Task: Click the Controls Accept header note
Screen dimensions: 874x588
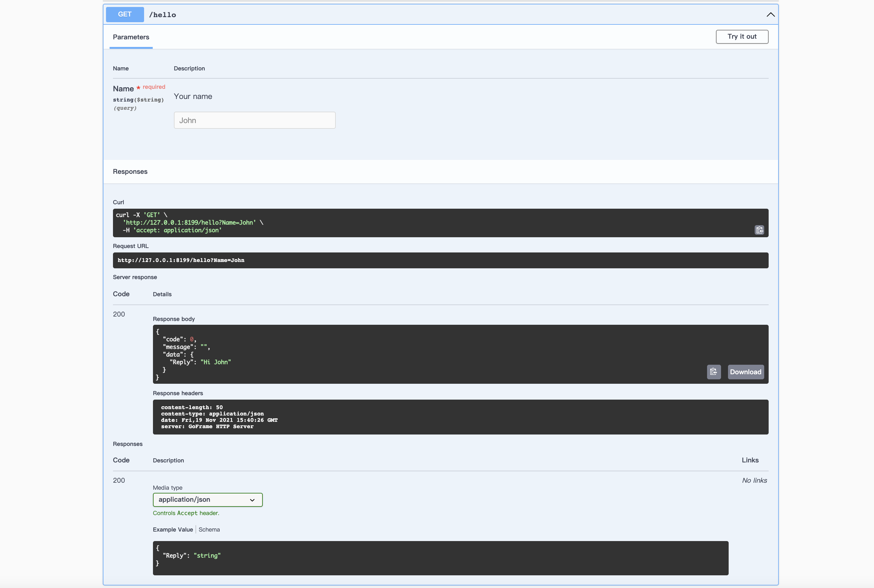Action: 186,513
